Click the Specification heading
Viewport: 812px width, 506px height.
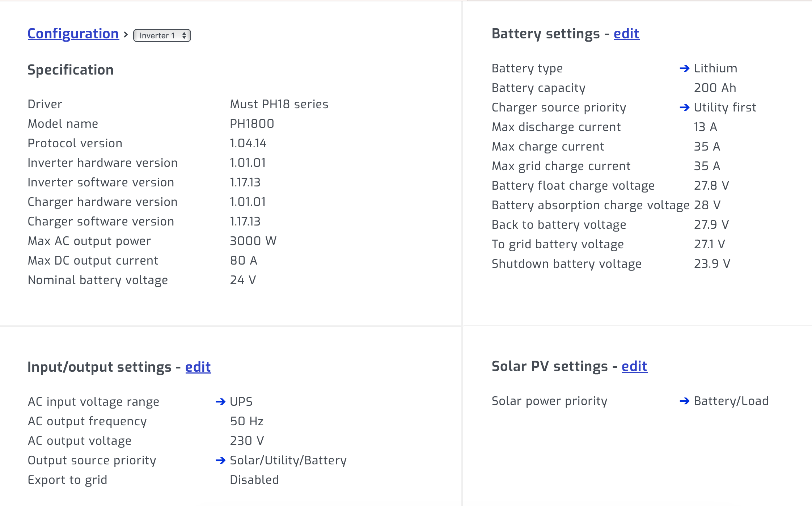coord(71,70)
